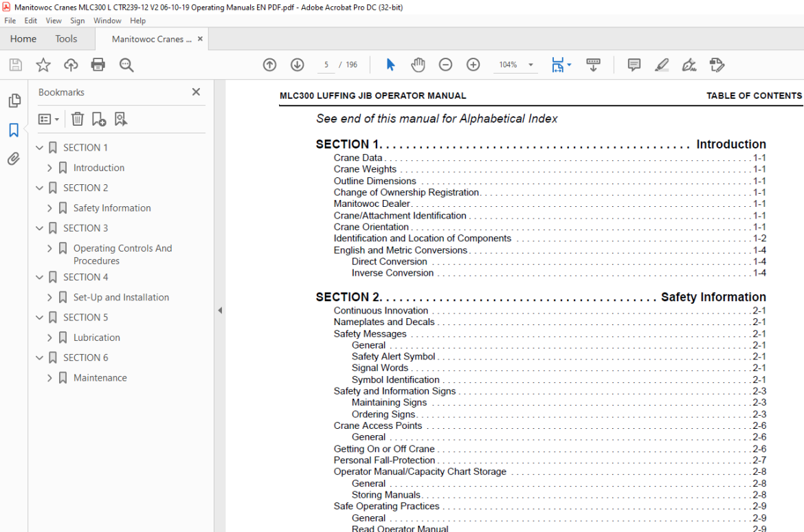Expand the Introduction bookmark
This screenshot has width=804, height=532.
coord(49,168)
